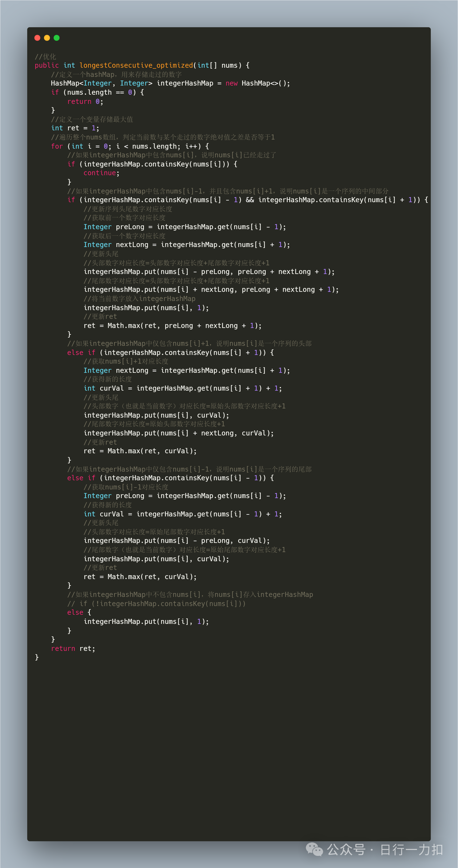Image resolution: width=458 pixels, height=868 pixels.
Task: Select the "int ret = 1;" line
Action: pos(75,128)
